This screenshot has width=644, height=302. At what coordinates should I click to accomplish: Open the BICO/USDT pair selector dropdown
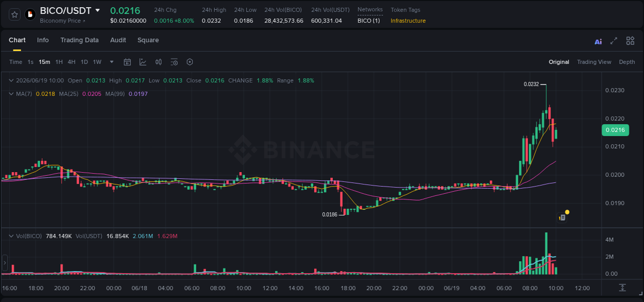97,10
